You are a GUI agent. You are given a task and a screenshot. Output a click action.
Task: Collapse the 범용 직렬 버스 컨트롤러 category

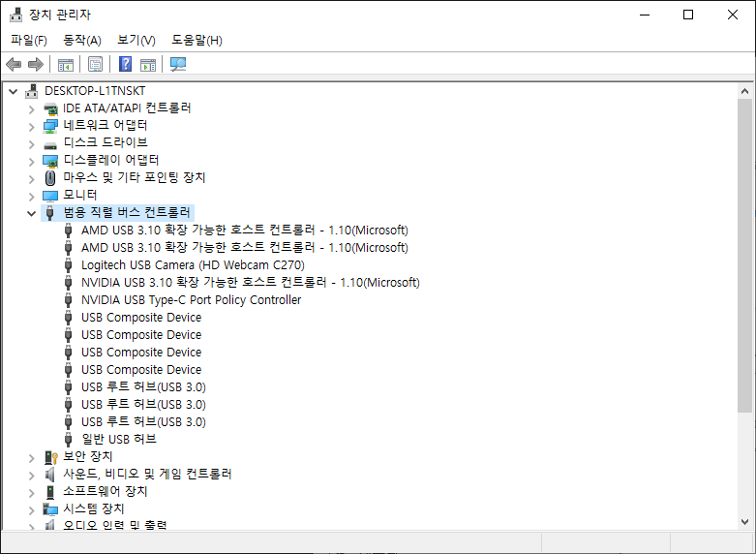point(31,213)
